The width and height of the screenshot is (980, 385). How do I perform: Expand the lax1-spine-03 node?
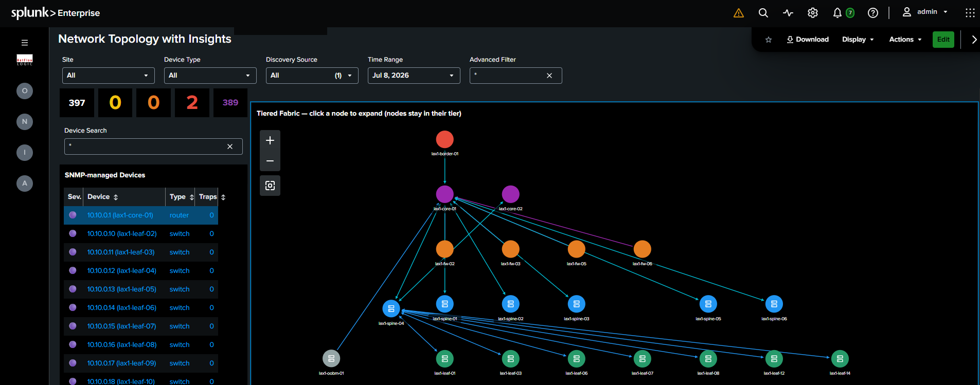click(x=576, y=304)
